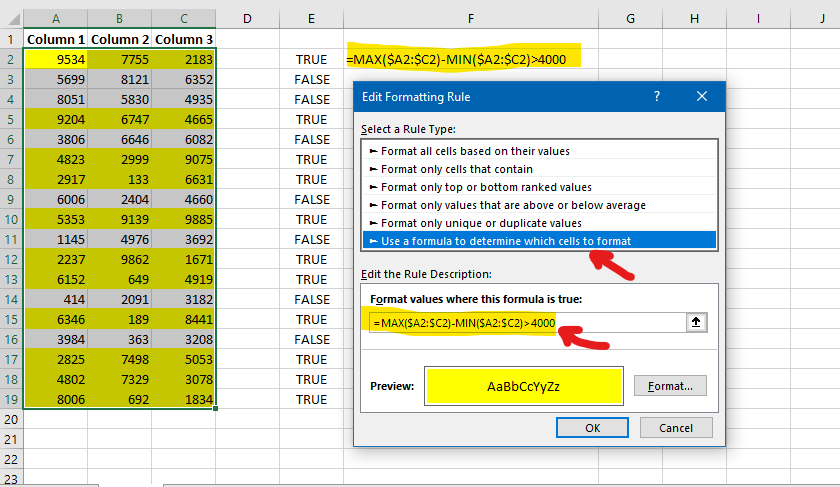Click Cancel in the formatting dialog
Image resolution: width=840 pixels, height=487 pixels.
[x=676, y=428]
